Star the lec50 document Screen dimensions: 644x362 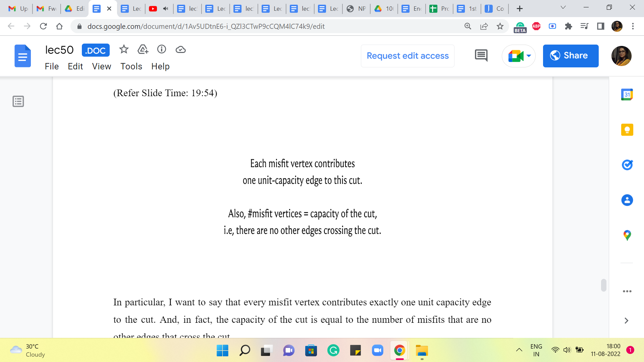[x=124, y=50]
